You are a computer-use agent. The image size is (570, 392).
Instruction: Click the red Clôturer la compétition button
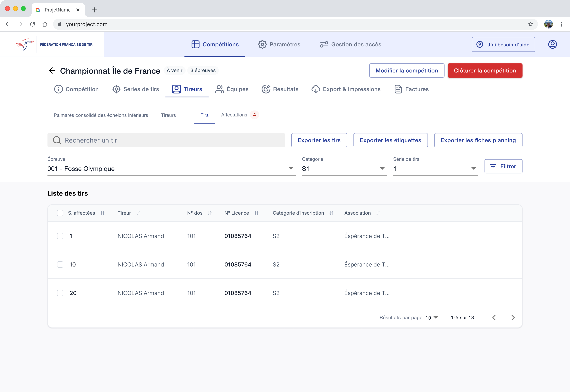click(x=485, y=70)
